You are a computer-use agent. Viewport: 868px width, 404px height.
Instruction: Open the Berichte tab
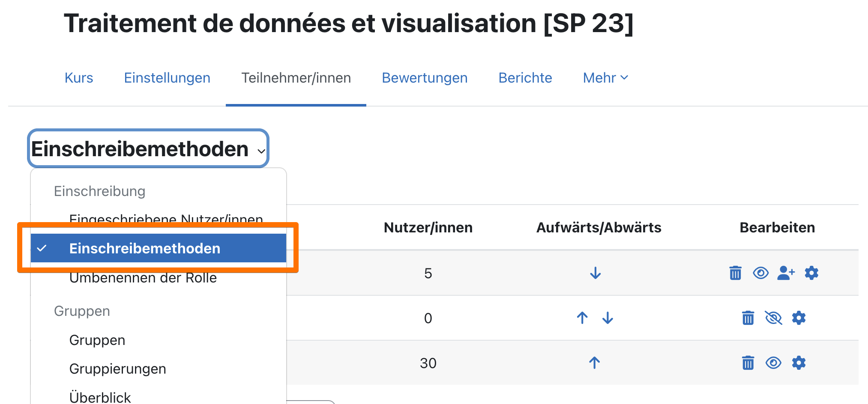(525, 78)
